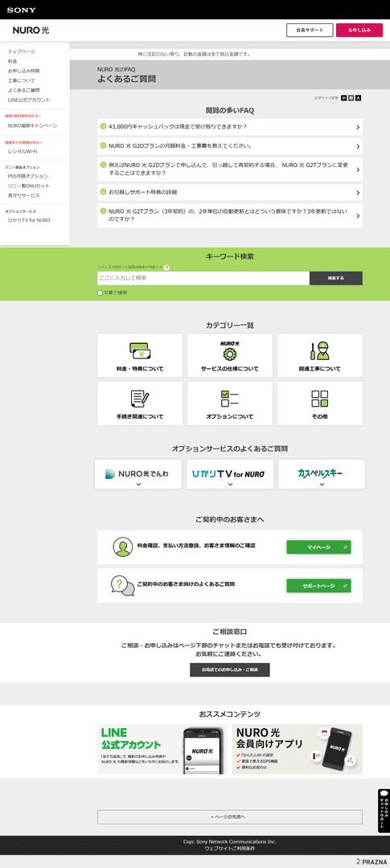Click the person icon beside 料金確認 row

click(123, 547)
